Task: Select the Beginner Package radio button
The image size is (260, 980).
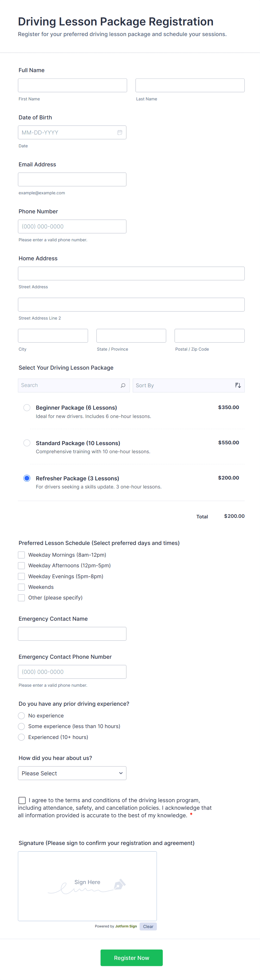Action: tap(27, 407)
